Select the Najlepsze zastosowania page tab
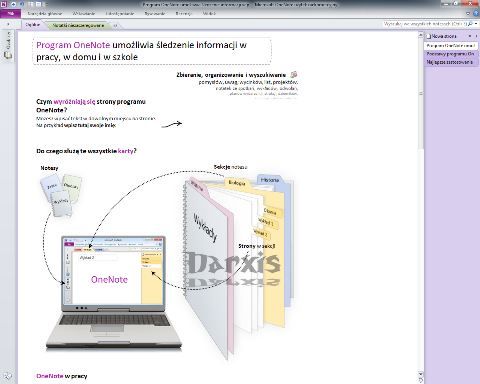 pos(450,62)
